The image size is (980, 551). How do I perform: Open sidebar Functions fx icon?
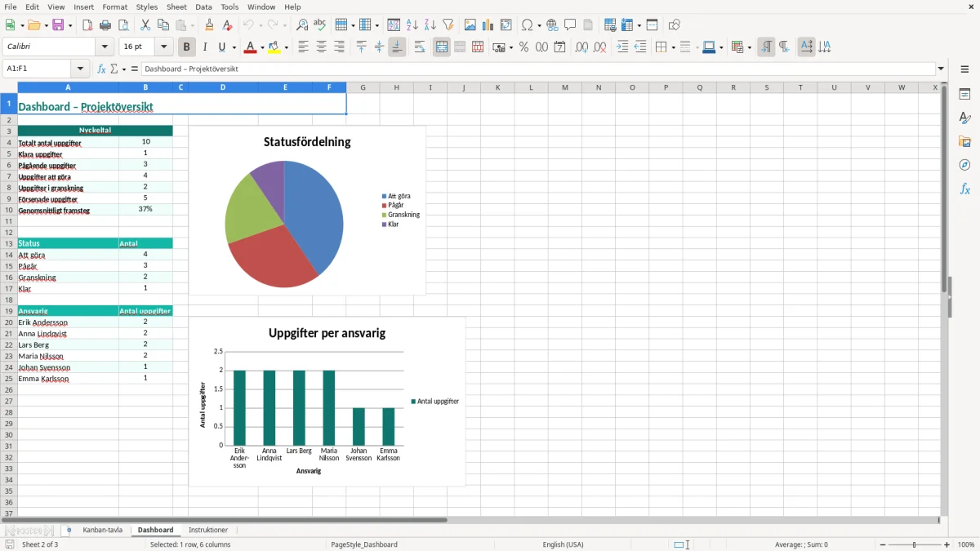[x=964, y=189]
